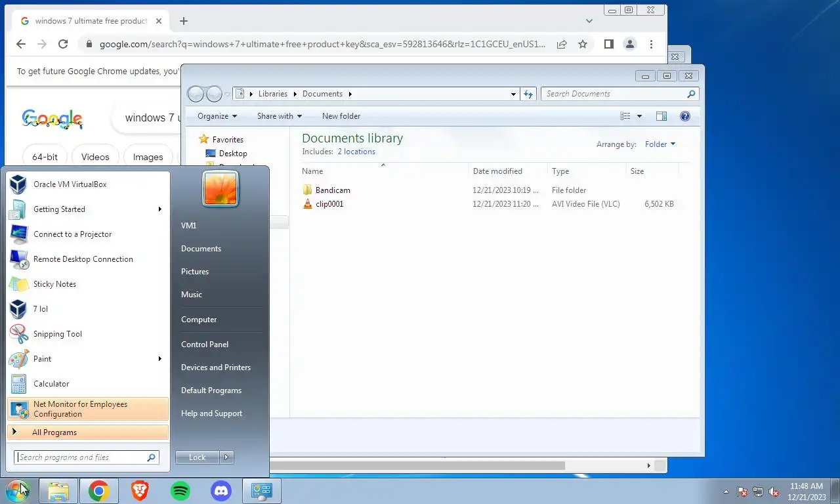
Task: Select the 64-bit filter chip
Action: (x=45, y=157)
